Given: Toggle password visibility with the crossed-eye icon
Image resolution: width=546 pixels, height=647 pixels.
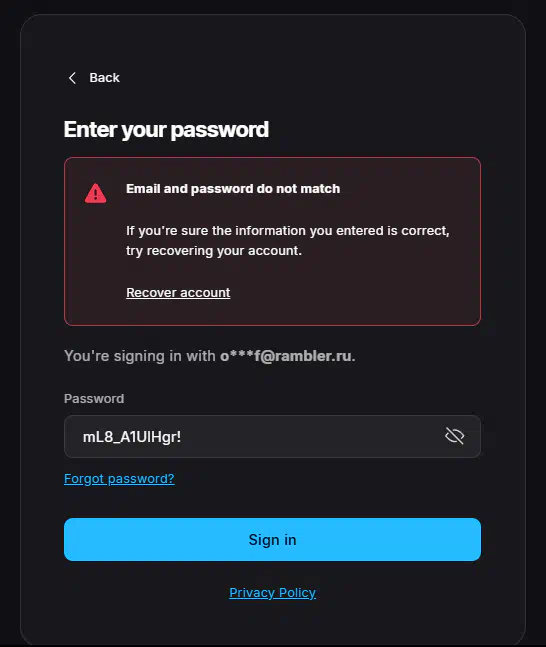Looking at the screenshot, I should [x=455, y=436].
